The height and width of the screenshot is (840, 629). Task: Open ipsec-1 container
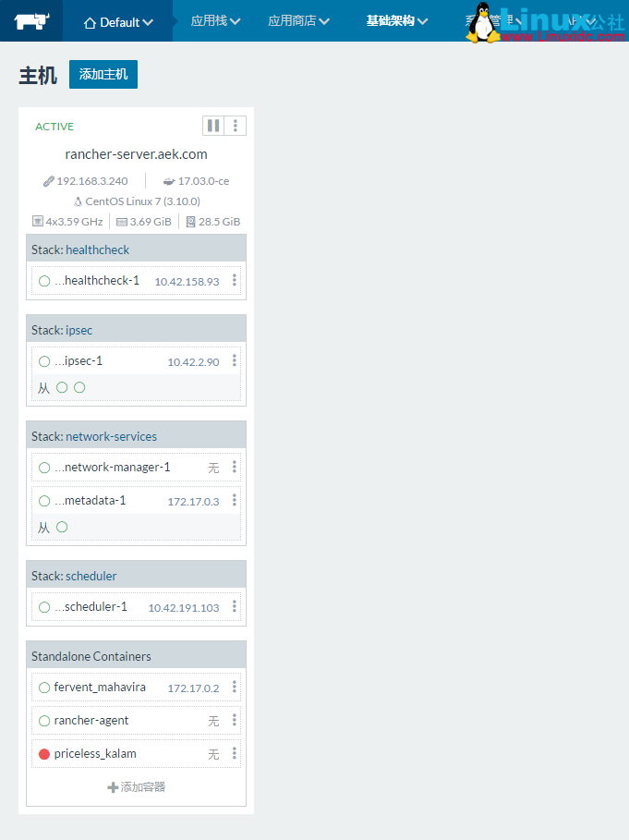point(79,361)
